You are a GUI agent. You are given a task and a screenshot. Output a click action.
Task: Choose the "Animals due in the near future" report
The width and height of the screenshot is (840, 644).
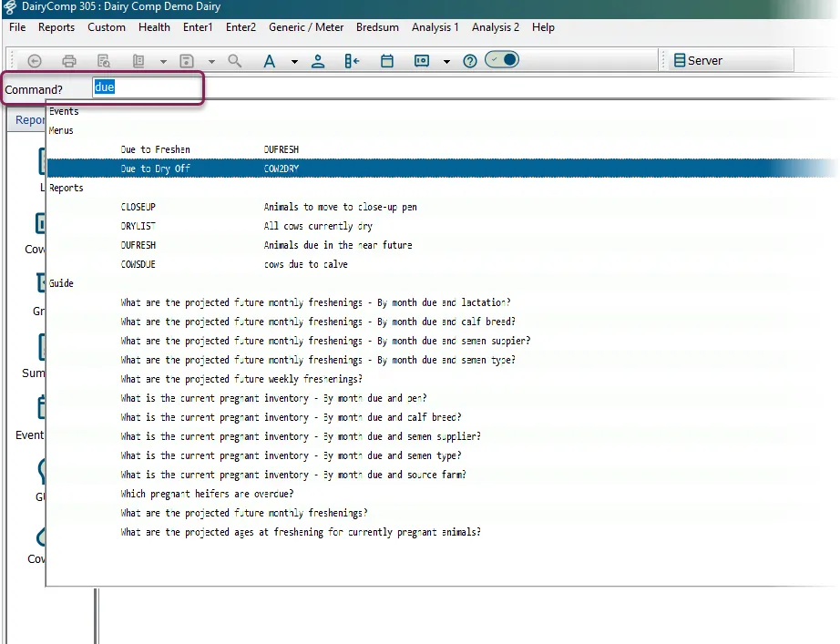[441, 245]
